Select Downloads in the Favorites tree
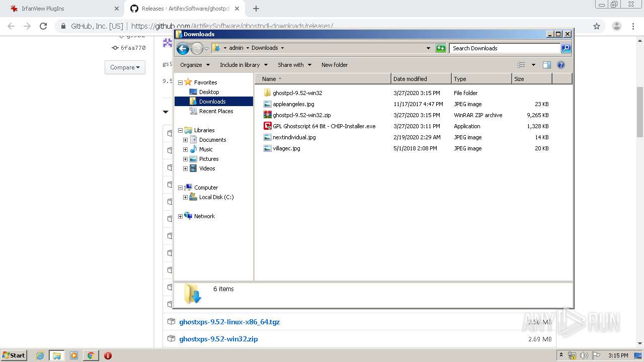The width and height of the screenshot is (644, 362). (x=212, y=102)
